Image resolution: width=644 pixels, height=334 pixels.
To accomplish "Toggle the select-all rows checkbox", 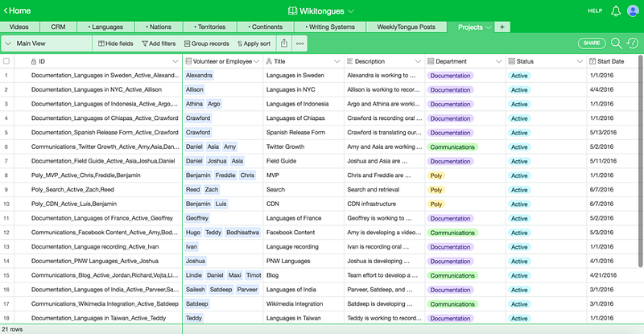I will coord(6,61).
